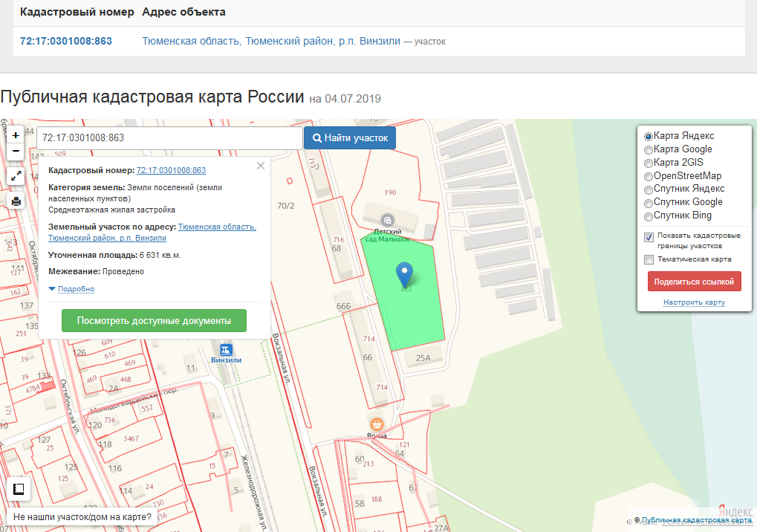Click Посмотреть доступные документы button
This screenshot has width=757, height=532.
click(154, 320)
